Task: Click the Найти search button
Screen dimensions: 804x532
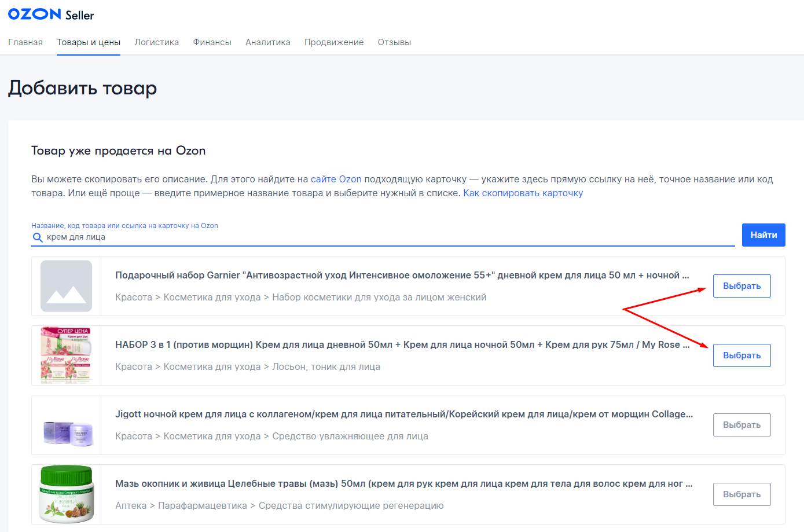Action: coord(763,235)
